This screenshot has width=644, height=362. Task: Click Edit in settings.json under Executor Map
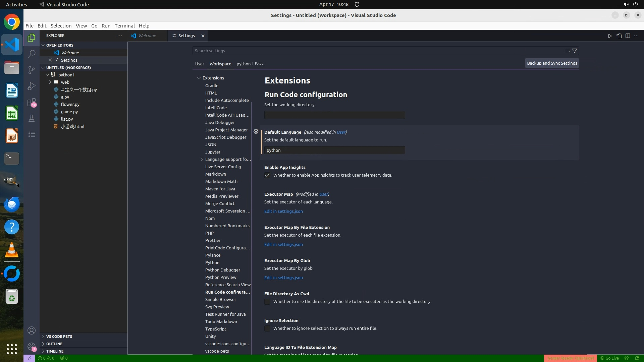click(x=283, y=211)
